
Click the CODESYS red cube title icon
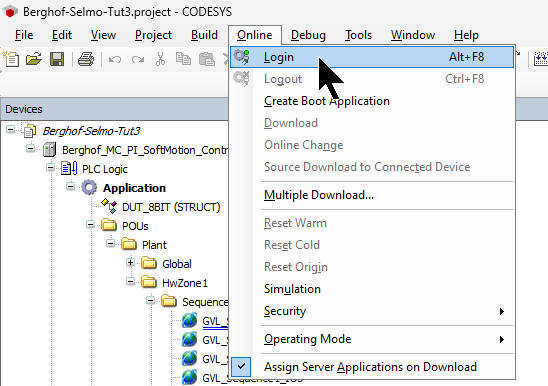[x=10, y=12]
